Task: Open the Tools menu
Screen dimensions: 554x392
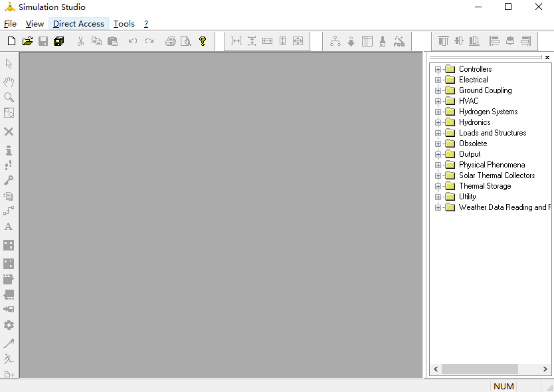Action: click(124, 24)
